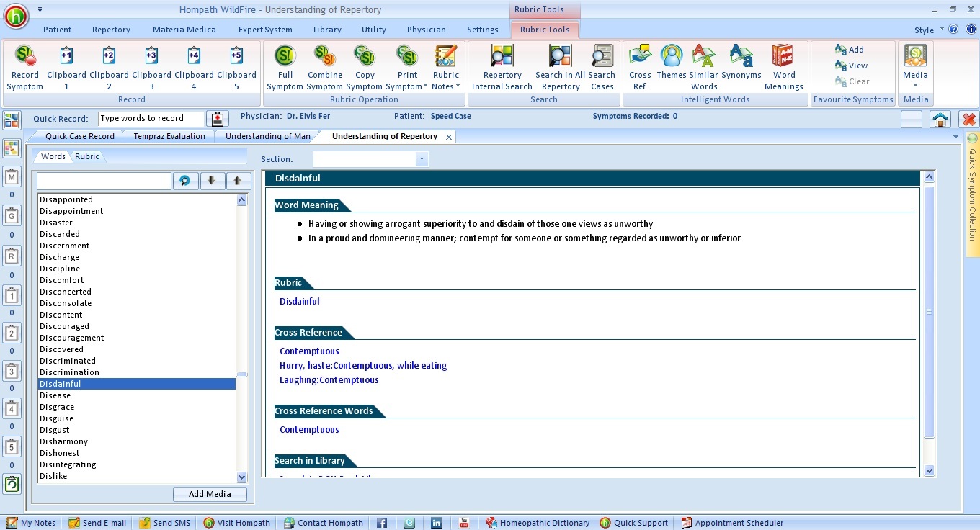Click the content pane vertical scrollbar
The width and height of the screenshot is (980, 530).
pyautogui.click(x=929, y=312)
